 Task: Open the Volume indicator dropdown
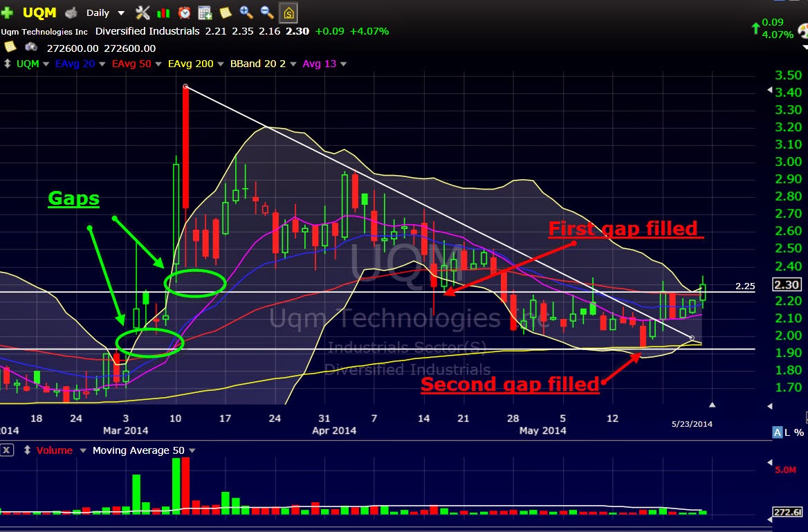point(82,450)
